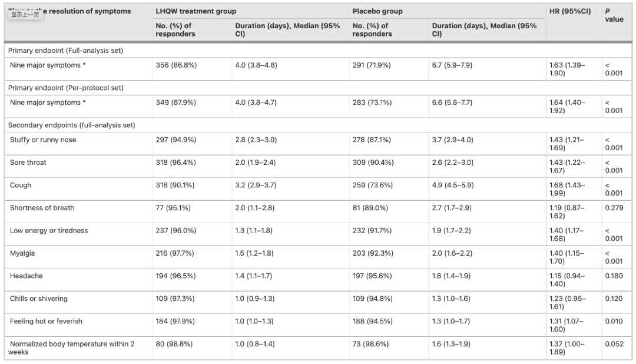Viewport: 636px width, 364px height.
Task: Click the Chills or shivering row label
Action: point(39,299)
